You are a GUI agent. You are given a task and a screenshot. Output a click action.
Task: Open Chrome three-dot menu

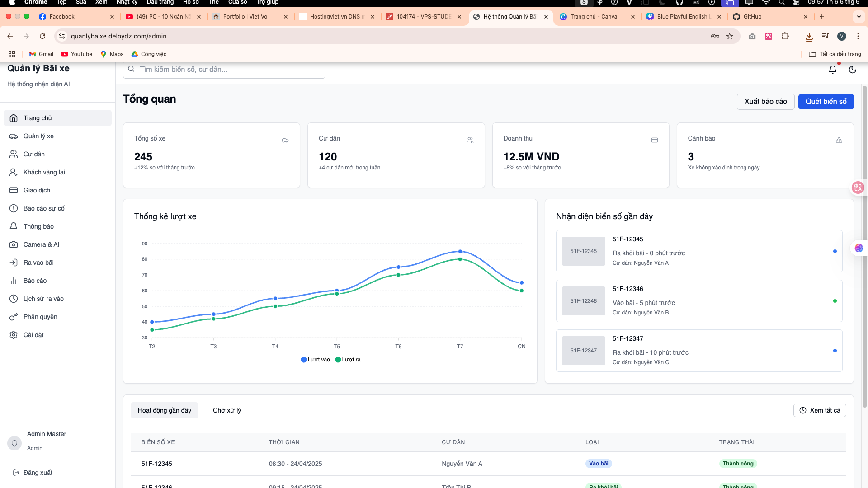[x=858, y=36]
